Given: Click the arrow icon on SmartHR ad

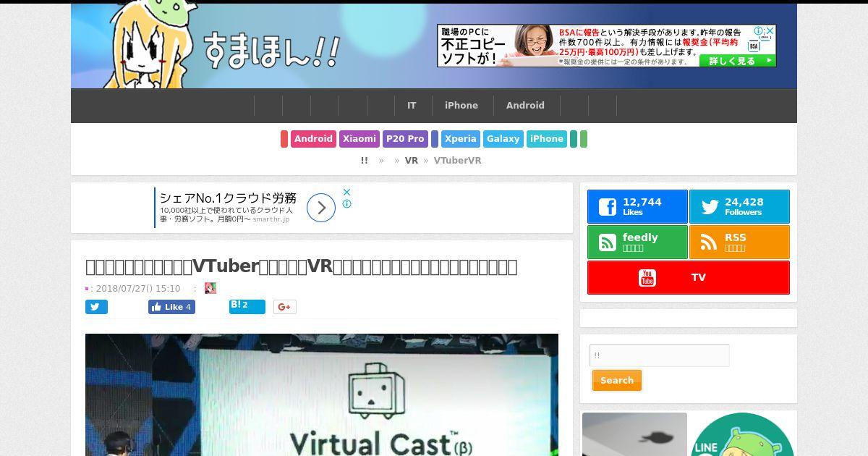Looking at the screenshot, I should point(321,208).
